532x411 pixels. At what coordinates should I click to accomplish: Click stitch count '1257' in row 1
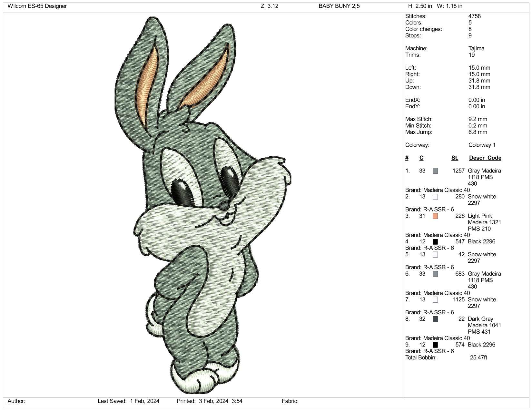459,171
